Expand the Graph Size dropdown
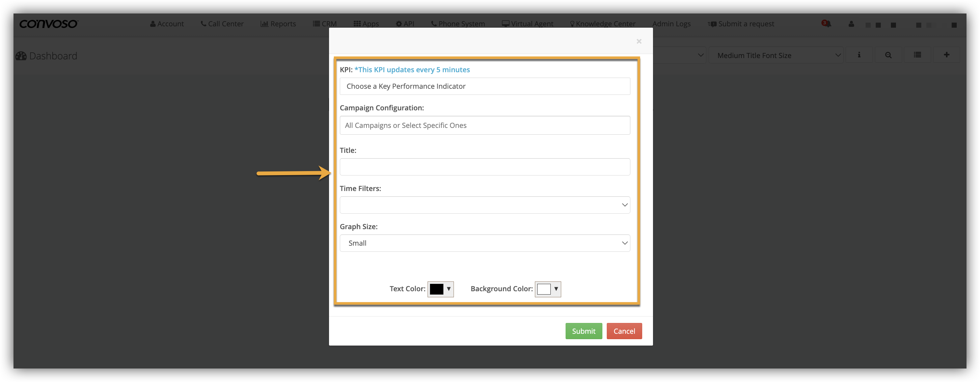 click(484, 243)
